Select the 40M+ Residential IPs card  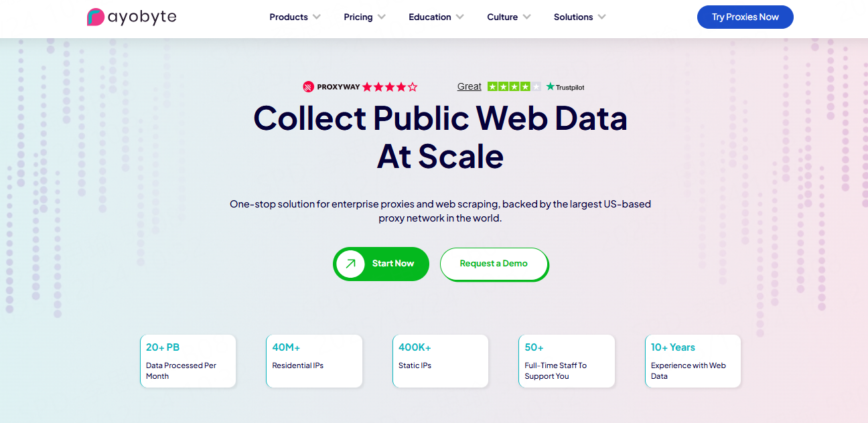[x=314, y=361]
